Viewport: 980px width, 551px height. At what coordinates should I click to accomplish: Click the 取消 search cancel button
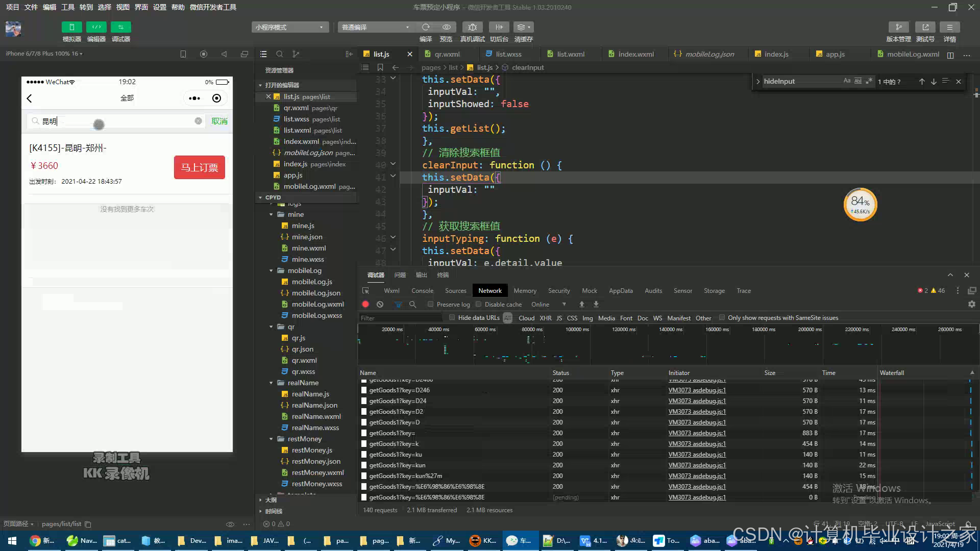tap(219, 121)
